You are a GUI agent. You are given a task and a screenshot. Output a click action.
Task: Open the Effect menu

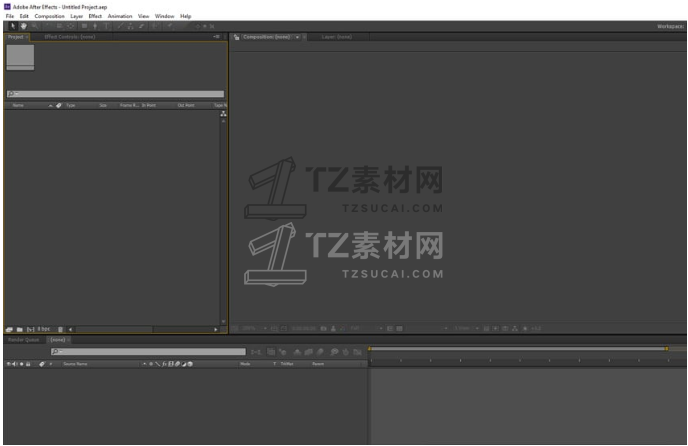95,16
